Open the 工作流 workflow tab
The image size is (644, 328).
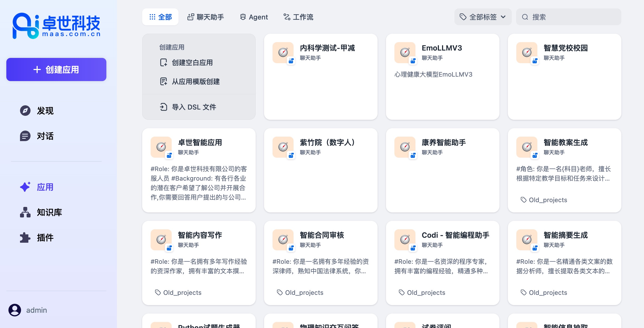tap(298, 17)
